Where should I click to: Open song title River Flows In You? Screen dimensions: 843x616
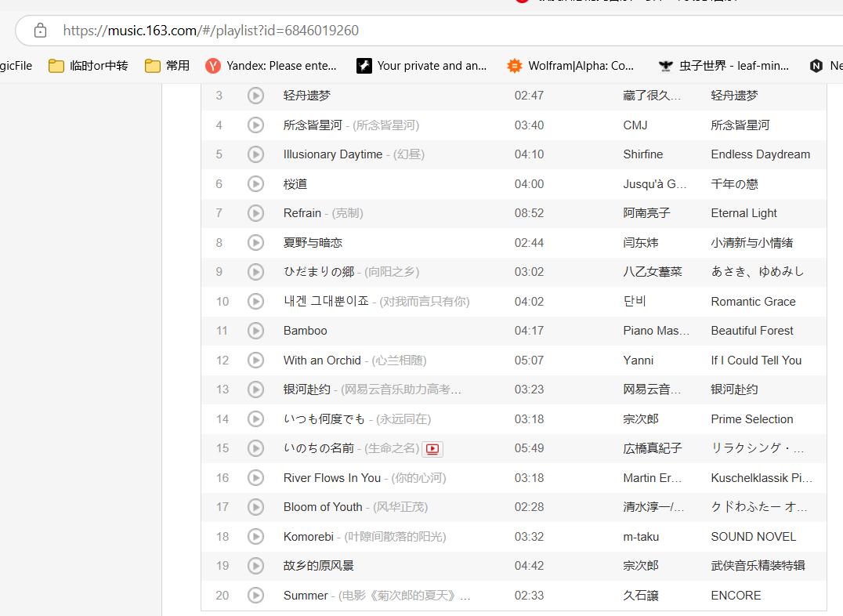[331, 478]
